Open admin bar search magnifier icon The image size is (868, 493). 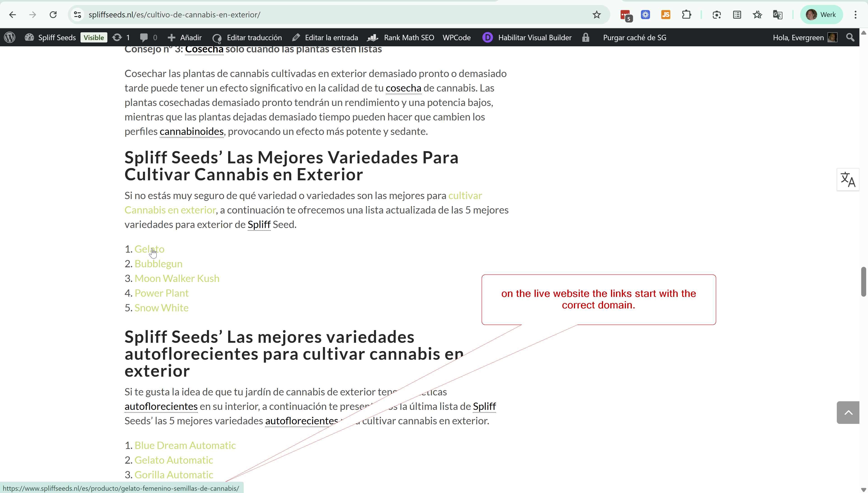(850, 37)
